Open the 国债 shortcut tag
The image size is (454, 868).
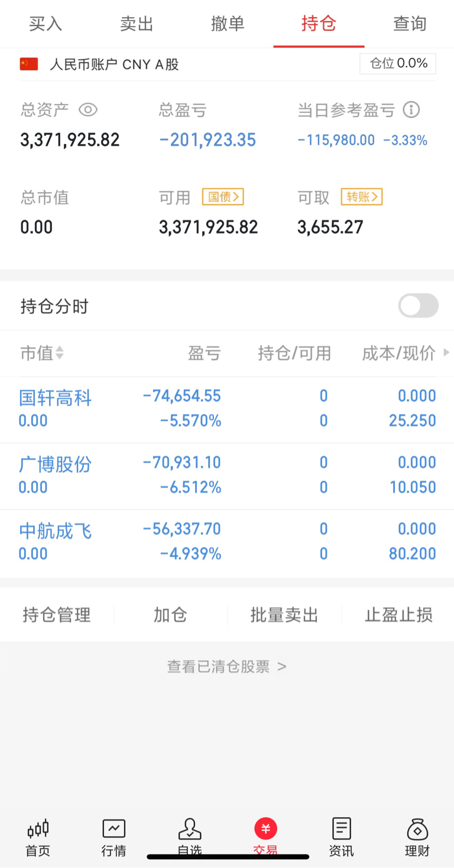tap(223, 197)
